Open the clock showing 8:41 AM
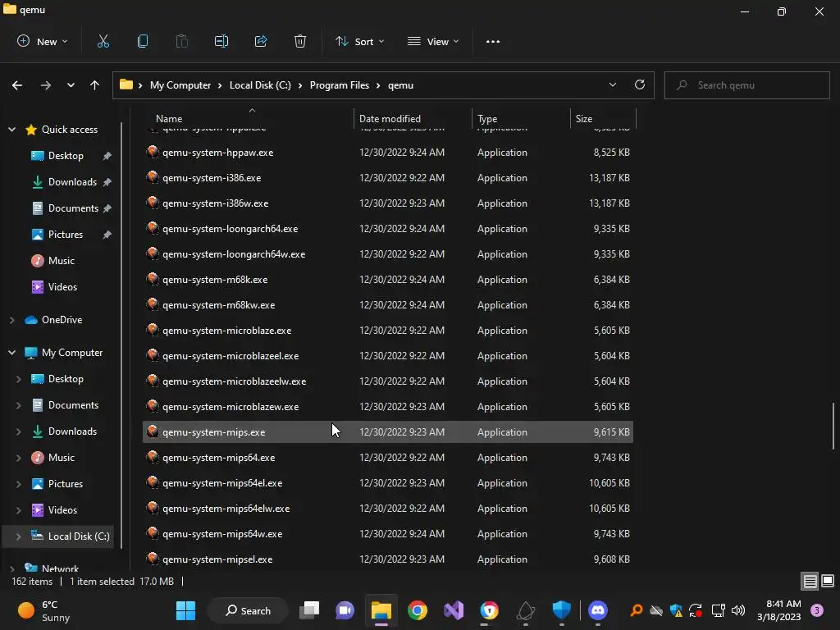Screen dimensions: 840x630 coord(779,610)
